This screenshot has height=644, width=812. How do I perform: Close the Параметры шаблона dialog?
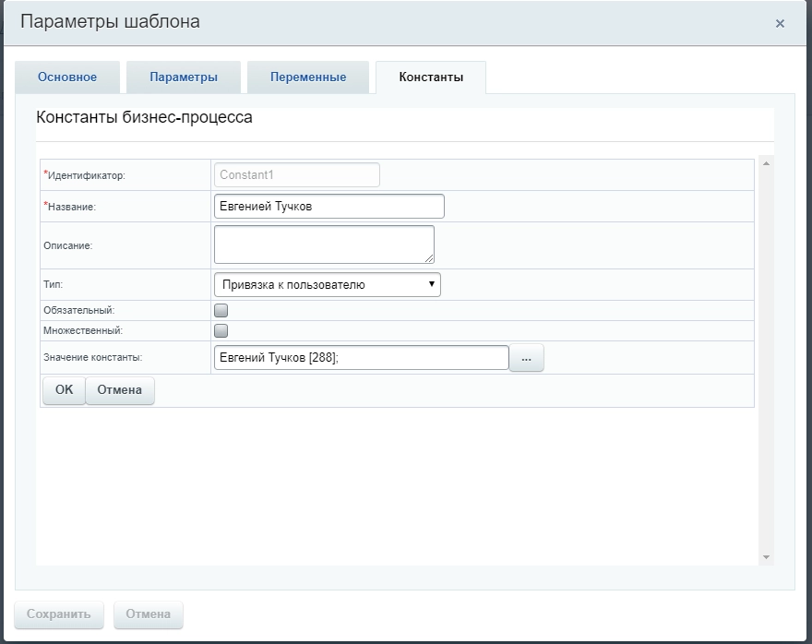point(780,24)
